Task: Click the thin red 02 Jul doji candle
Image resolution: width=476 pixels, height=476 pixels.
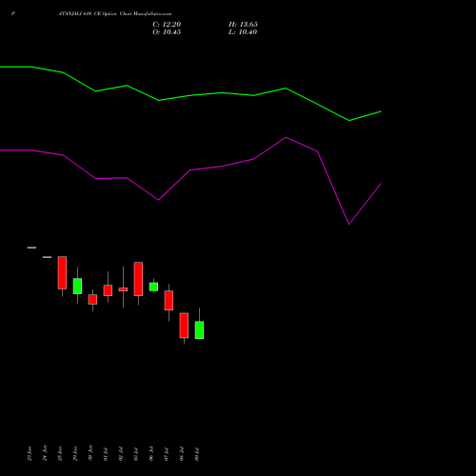Action: click(123, 289)
